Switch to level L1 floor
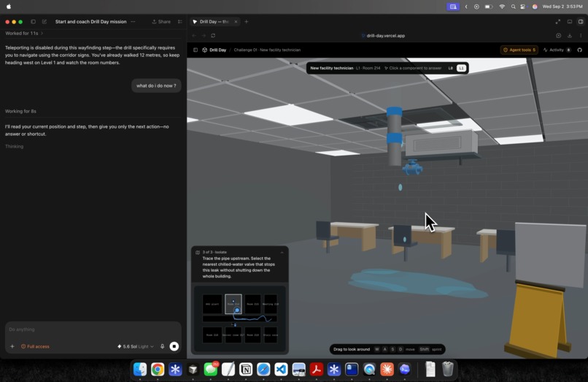Screen dimensions: 588x382 tap(461, 68)
